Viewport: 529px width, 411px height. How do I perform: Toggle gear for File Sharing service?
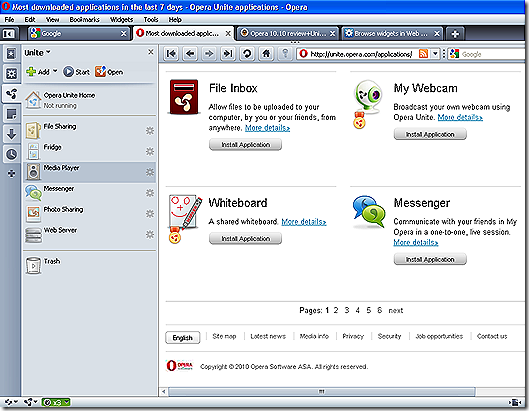click(x=150, y=131)
